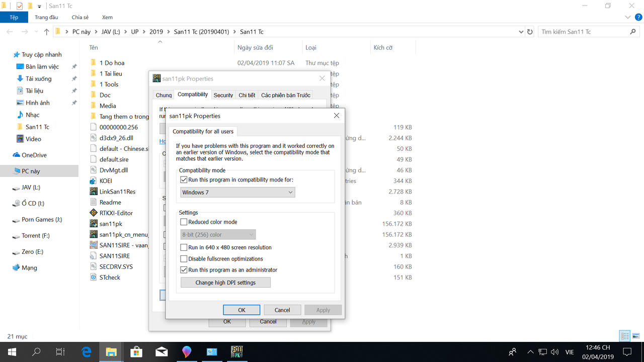Open taskbar search icon
The height and width of the screenshot is (362, 644).
pos(36,352)
